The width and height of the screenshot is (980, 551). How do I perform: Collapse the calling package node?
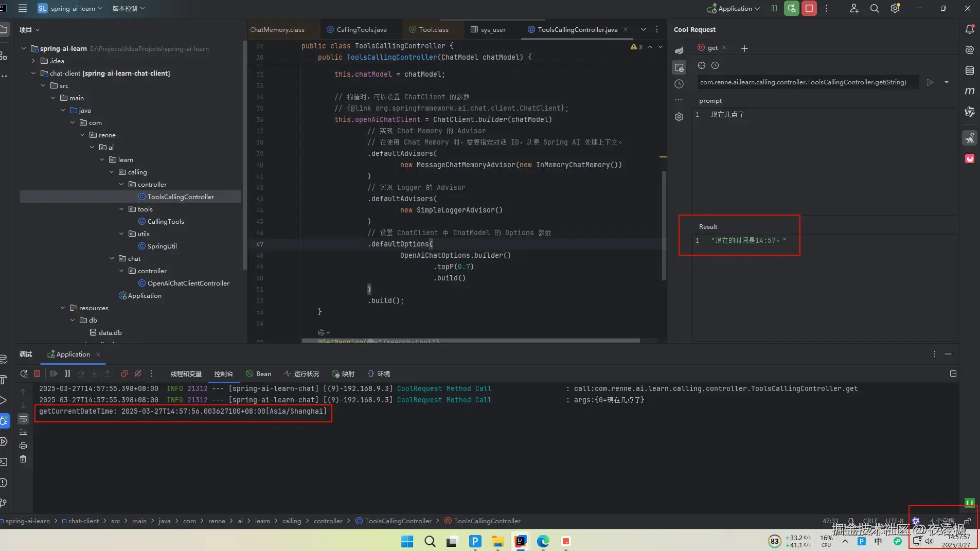coord(112,172)
